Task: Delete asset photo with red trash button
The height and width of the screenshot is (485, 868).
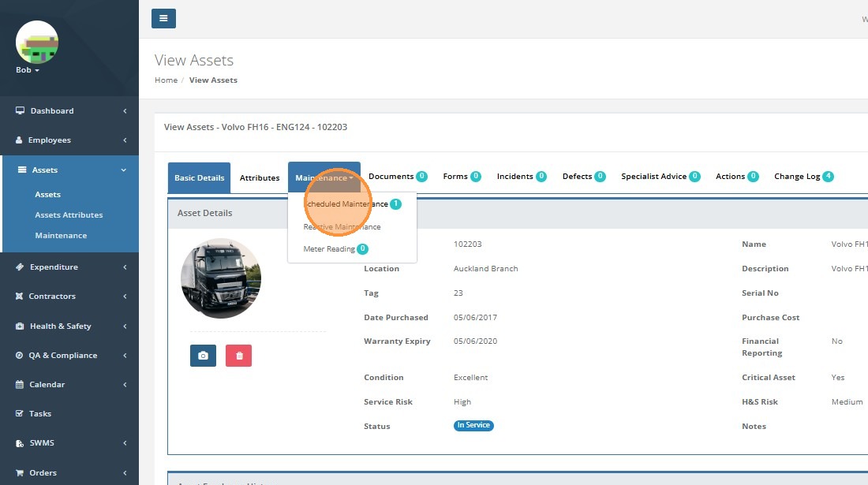Action: click(238, 356)
